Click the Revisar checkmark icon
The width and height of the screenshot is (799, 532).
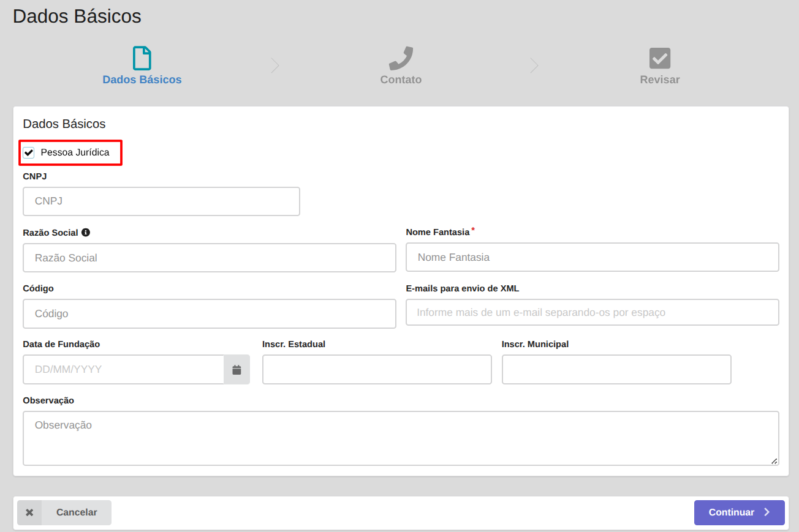point(660,58)
